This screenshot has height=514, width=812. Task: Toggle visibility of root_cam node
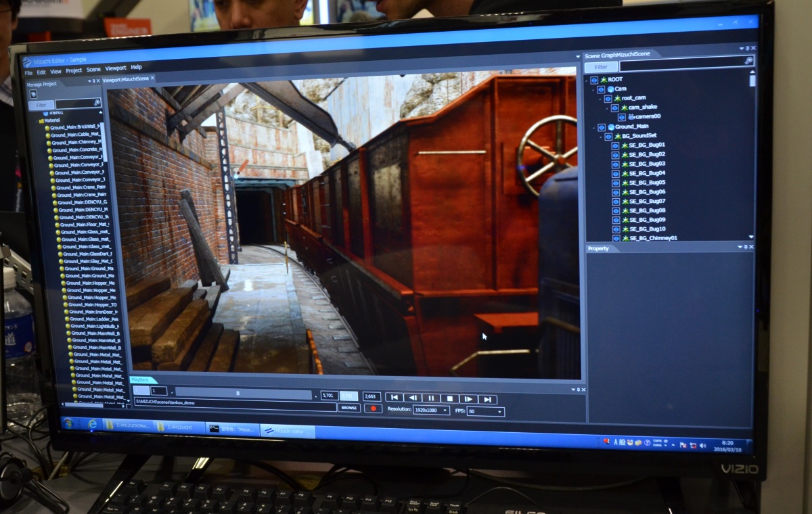(608, 99)
